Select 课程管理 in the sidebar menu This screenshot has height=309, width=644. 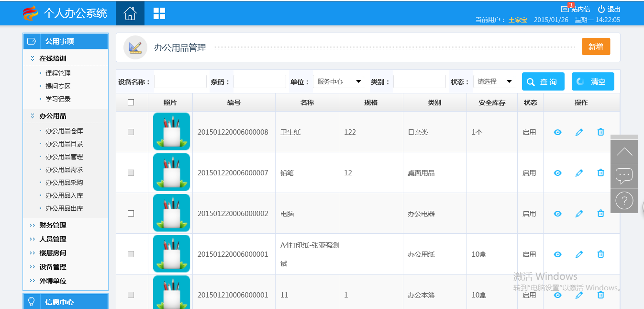point(58,73)
